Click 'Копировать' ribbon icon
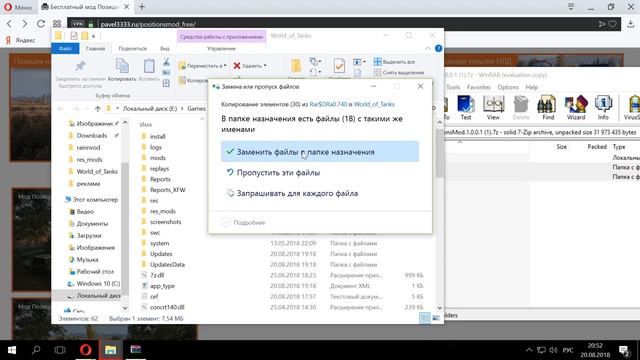Image resolution: width=640 pixels, height=360 pixels. (x=122, y=70)
